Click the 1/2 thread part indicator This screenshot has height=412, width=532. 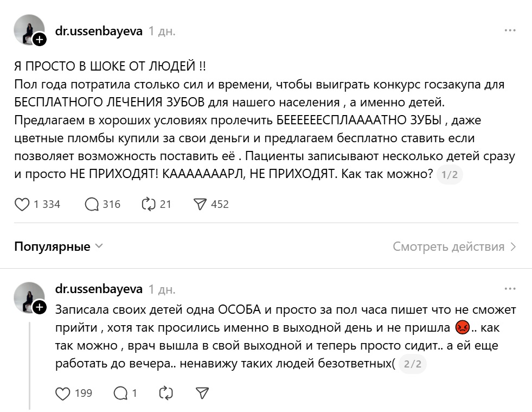click(450, 175)
